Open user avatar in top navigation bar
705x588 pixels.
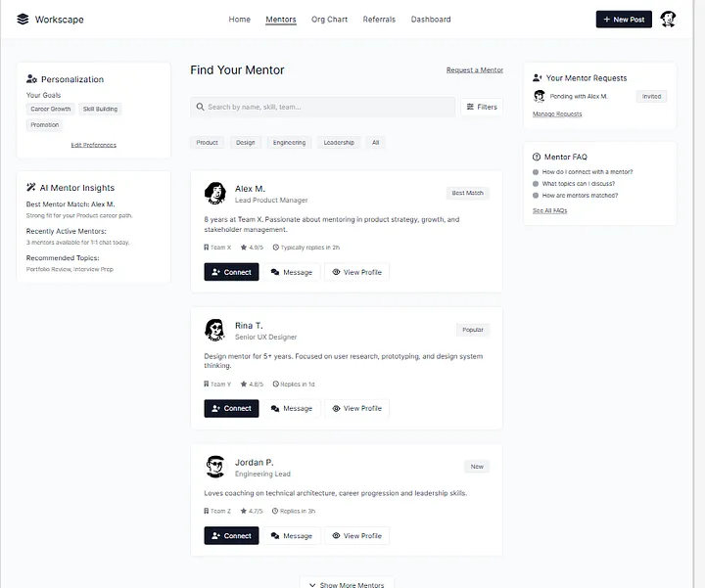(668, 20)
